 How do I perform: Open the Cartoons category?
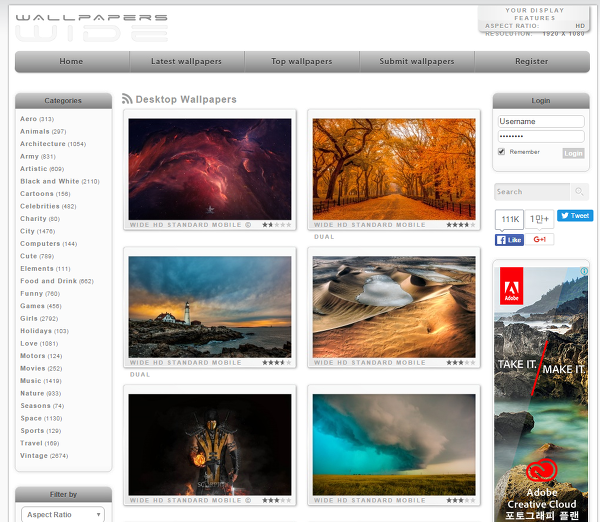click(45, 194)
